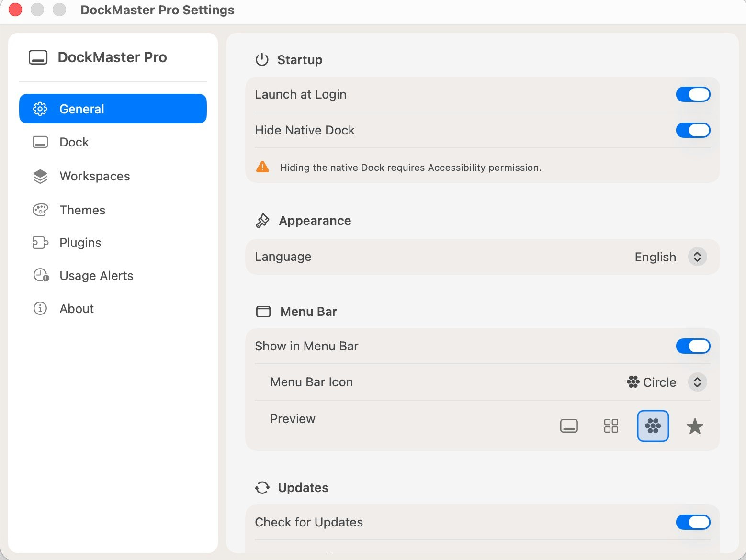Image resolution: width=746 pixels, height=560 pixels.
Task: Click the General gear icon
Action: click(40, 109)
